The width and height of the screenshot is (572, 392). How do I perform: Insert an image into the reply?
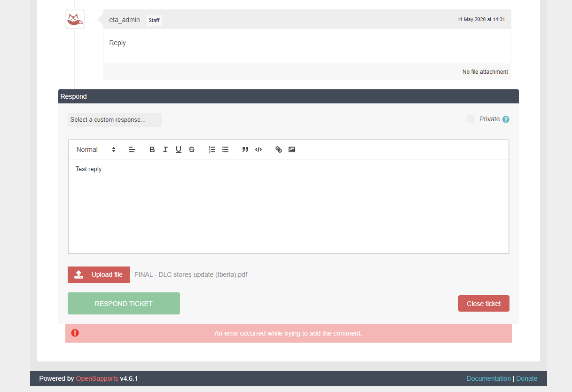291,149
